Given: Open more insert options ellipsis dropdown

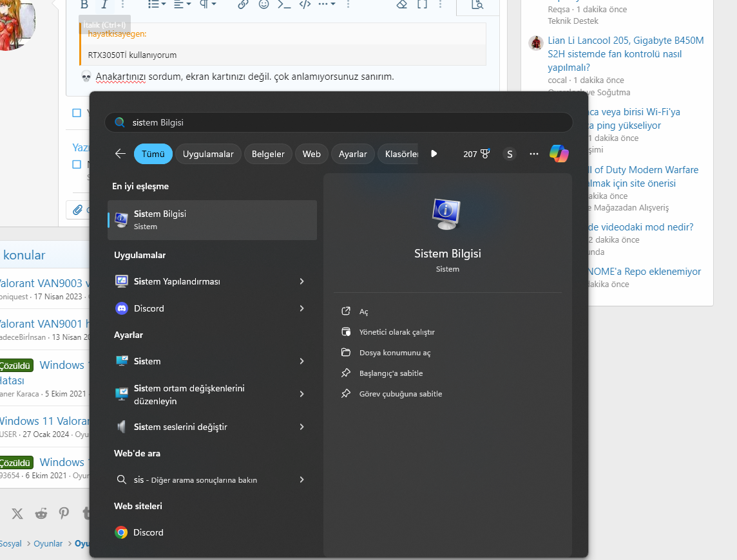Looking at the screenshot, I should 327,5.
